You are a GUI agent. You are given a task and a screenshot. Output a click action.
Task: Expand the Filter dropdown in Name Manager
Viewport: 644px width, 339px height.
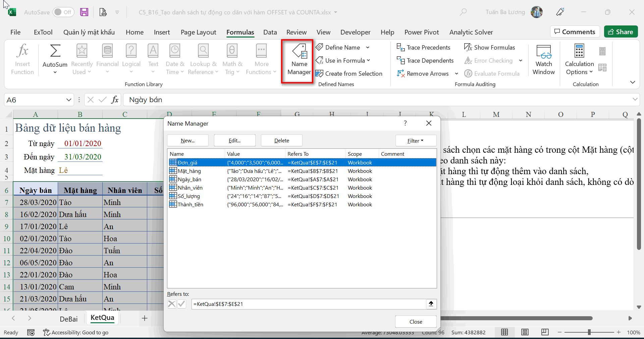pyautogui.click(x=416, y=141)
